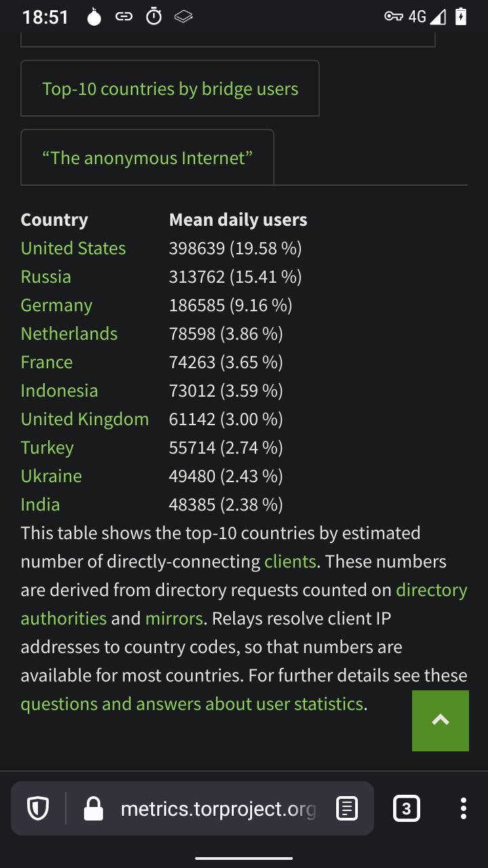Tap the green scroll-to-top arrow button
The image size is (488, 868).
pos(440,720)
